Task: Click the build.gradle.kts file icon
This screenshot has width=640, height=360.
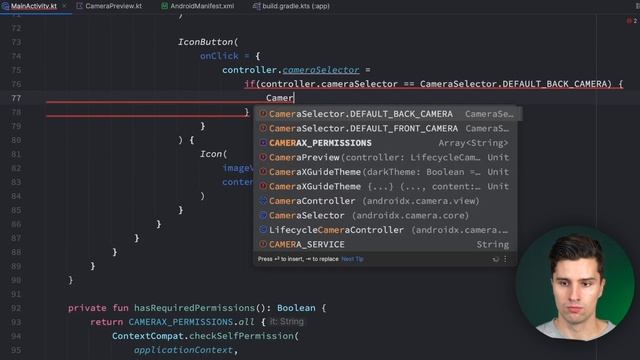Action: pyautogui.click(x=256, y=6)
